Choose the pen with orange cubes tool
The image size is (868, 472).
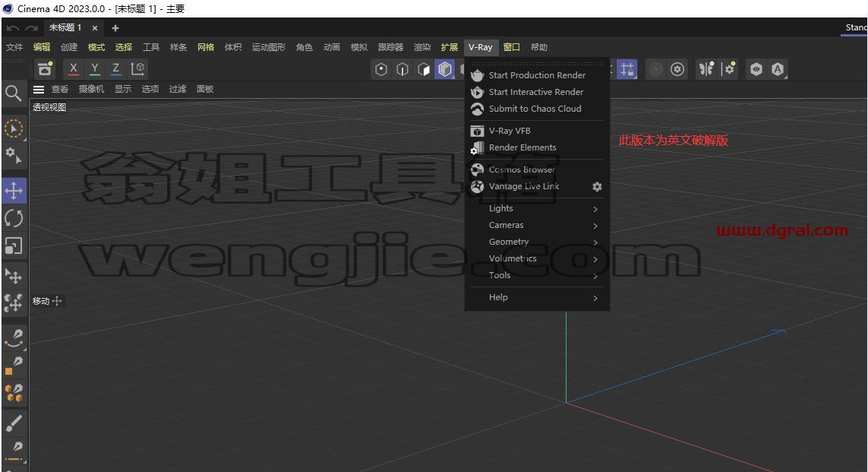[13, 393]
